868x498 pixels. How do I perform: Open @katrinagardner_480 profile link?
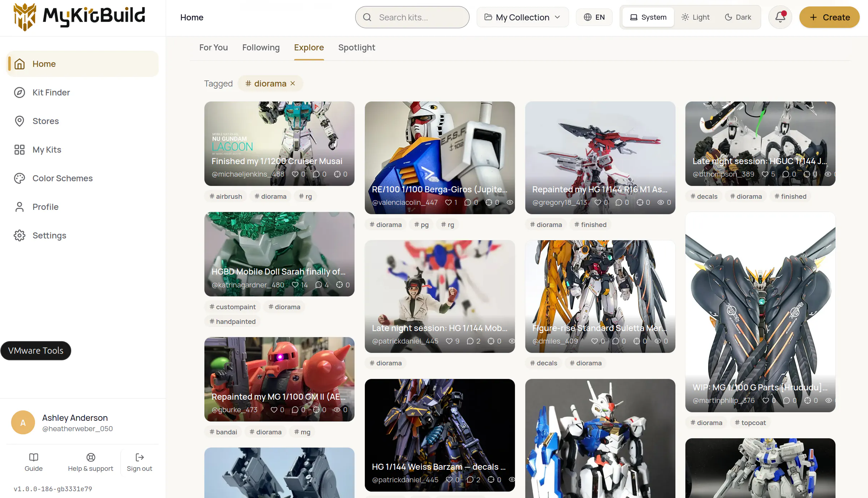click(x=248, y=285)
